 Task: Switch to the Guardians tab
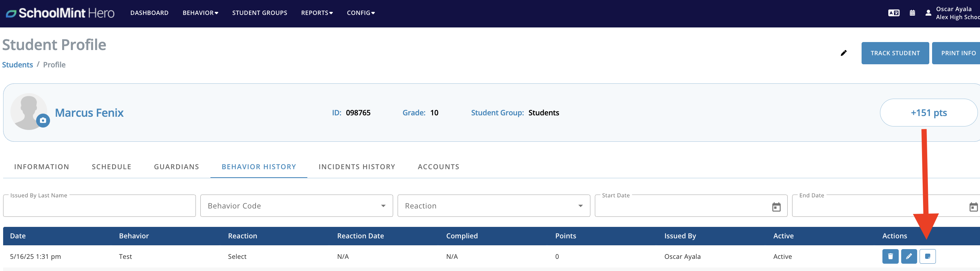click(x=176, y=167)
